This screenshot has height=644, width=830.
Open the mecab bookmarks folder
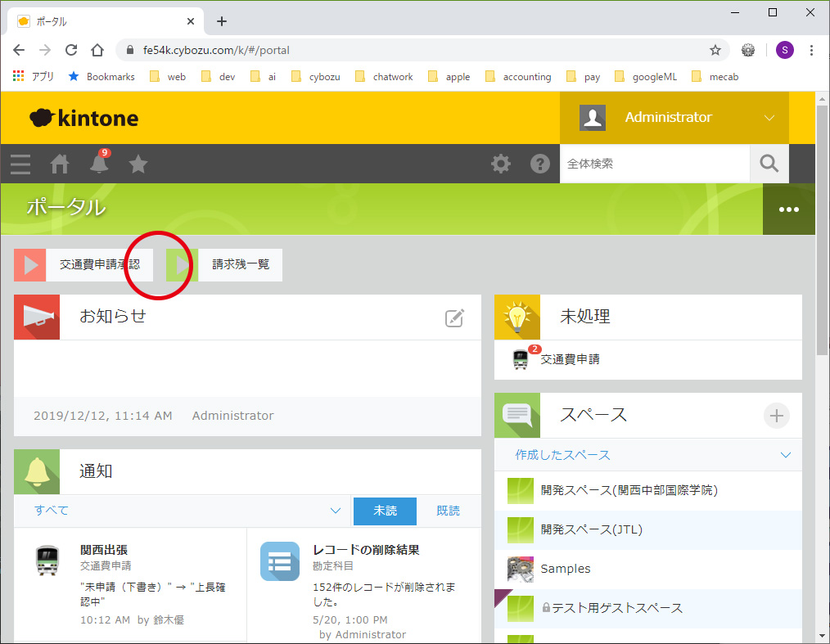[715, 77]
